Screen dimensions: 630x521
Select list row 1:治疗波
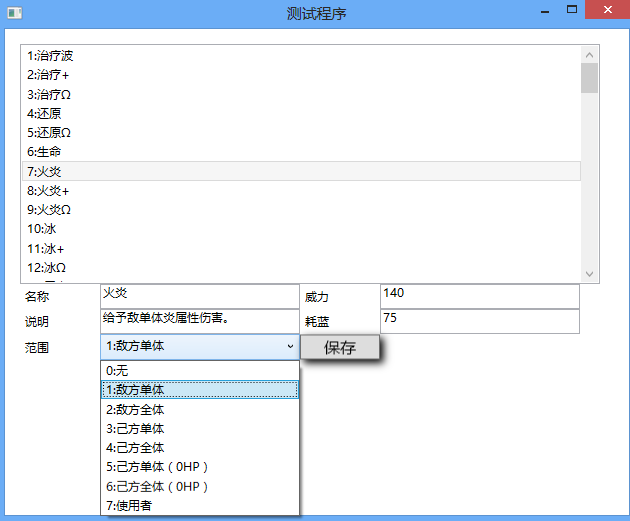(x=301, y=55)
